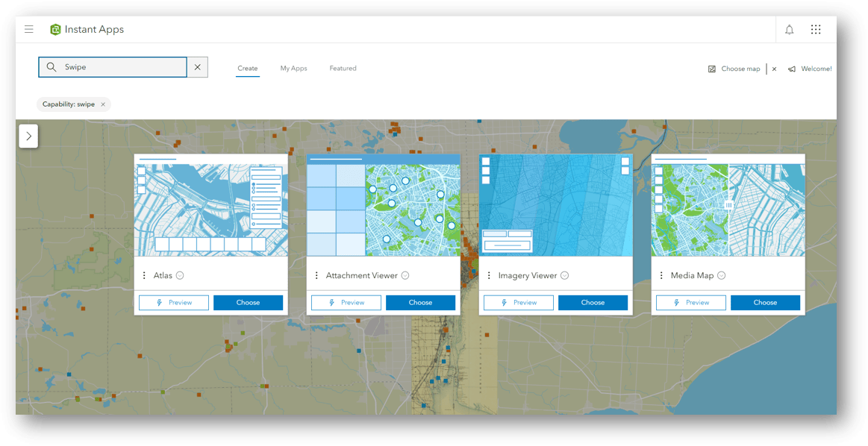Open the Imagery Viewer card options menu
Viewport: 868px width, 446px height.
coord(489,275)
